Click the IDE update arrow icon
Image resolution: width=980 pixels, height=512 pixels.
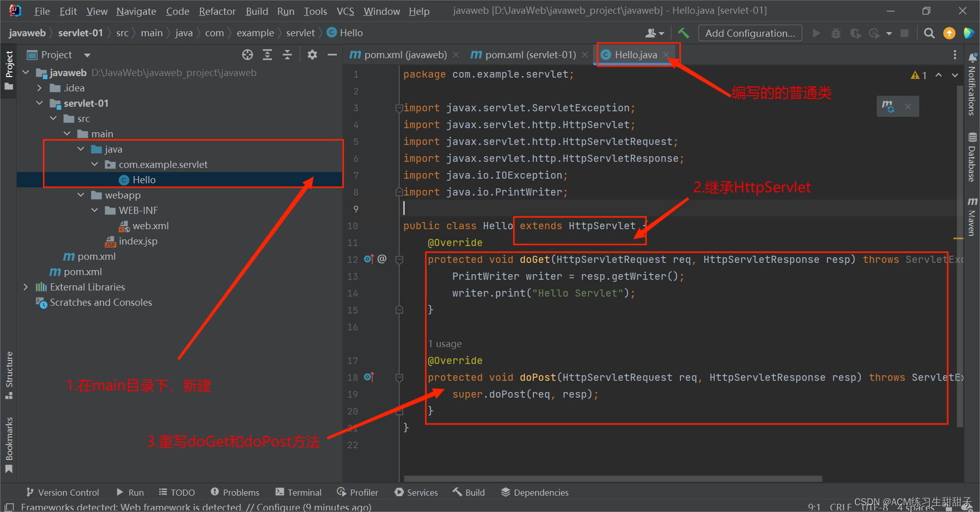click(949, 33)
